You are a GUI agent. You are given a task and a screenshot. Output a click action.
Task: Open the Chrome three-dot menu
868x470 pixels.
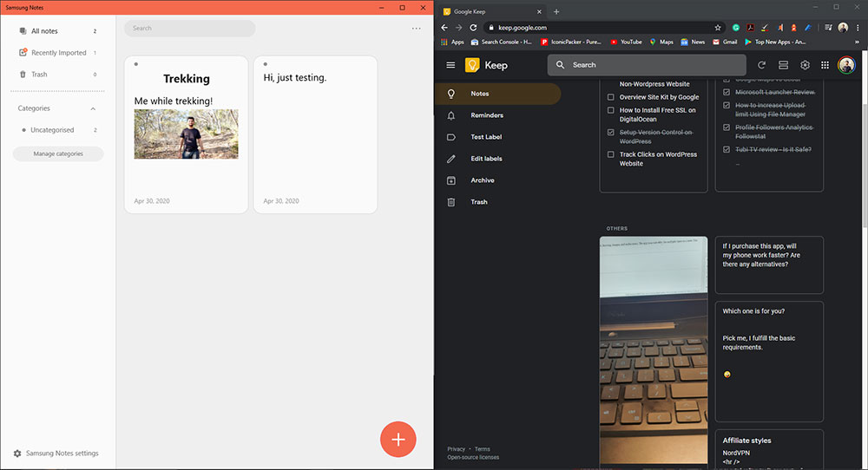tap(858, 28)
